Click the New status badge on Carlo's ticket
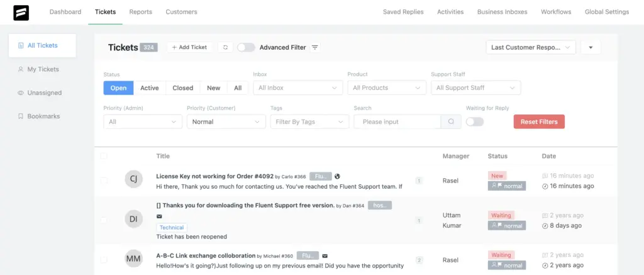644x275 pixels. click(497, 176)
